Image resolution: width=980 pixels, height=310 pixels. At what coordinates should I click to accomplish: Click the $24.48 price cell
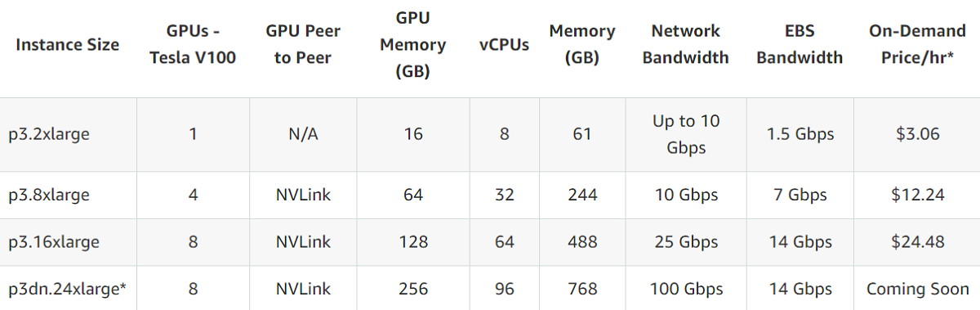(x=918, y=242)
